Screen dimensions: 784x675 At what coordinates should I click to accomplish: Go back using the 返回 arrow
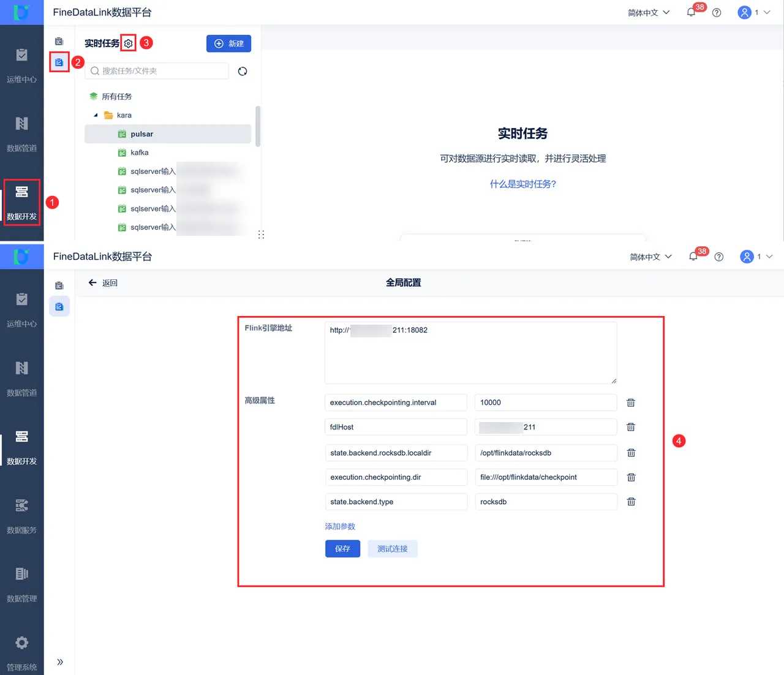[103, 283]
